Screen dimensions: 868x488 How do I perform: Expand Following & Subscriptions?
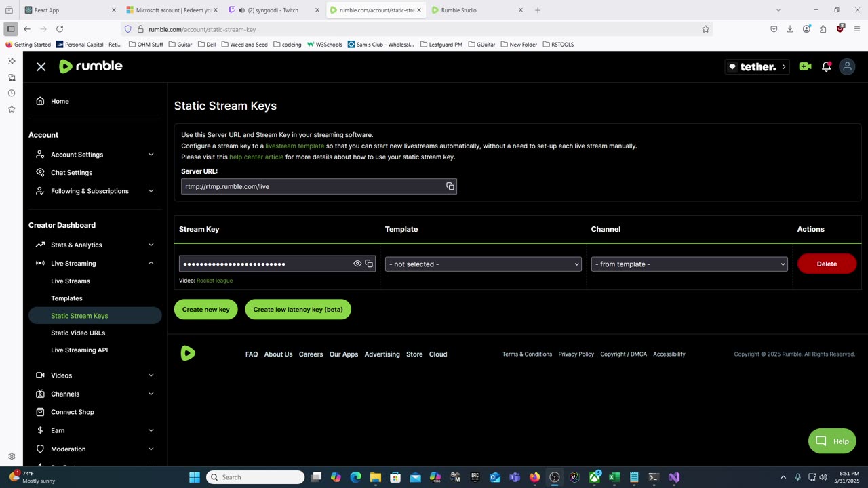tap(95, 191)
